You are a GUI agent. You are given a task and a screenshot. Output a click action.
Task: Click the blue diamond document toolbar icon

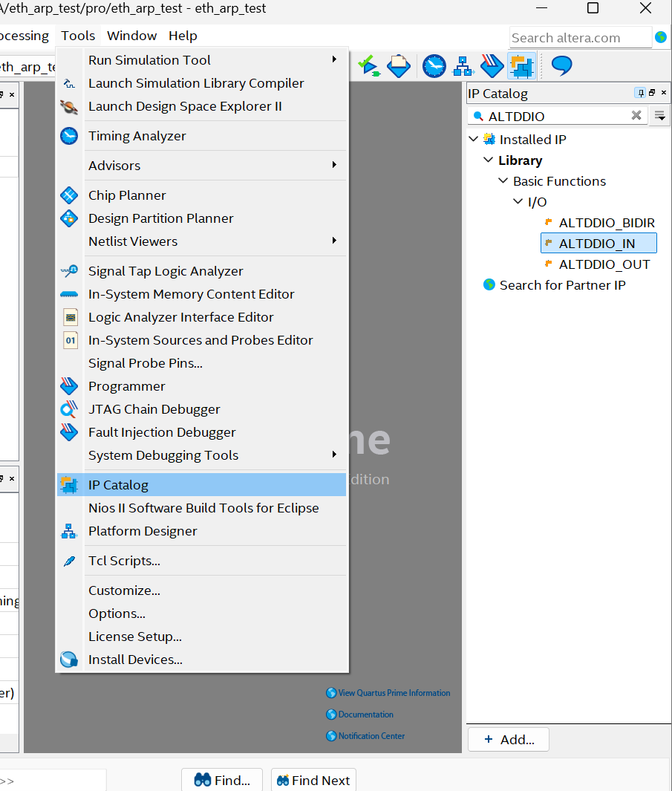point(399,66)
